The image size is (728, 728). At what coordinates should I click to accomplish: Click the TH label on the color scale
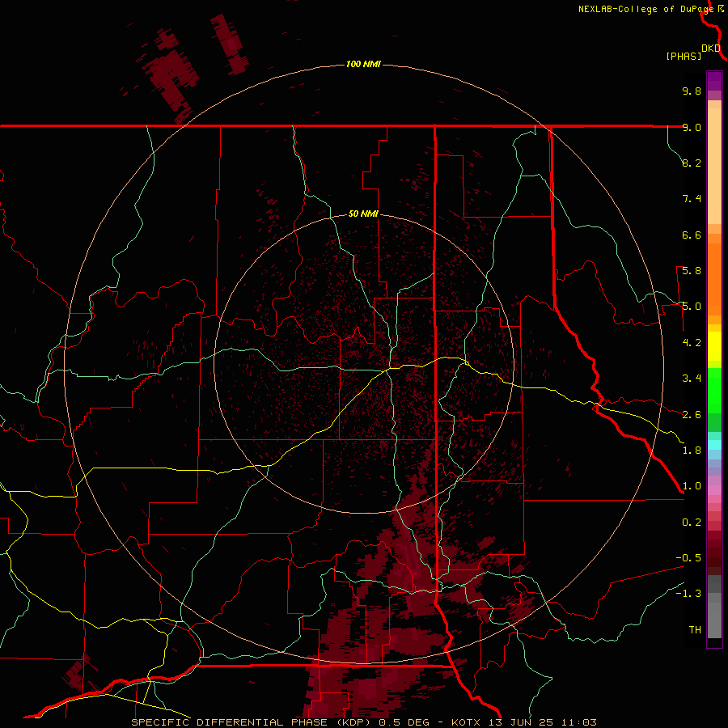pos(695,630)
